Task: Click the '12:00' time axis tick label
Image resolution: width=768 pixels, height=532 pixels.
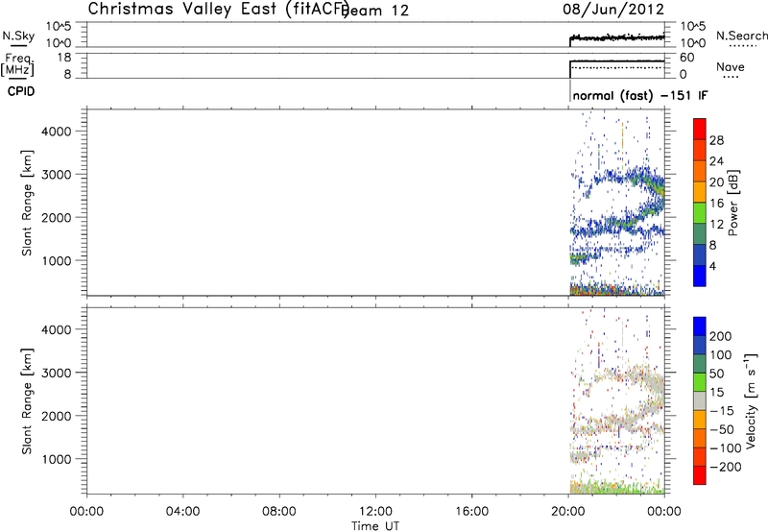Action: coord(375,512)
